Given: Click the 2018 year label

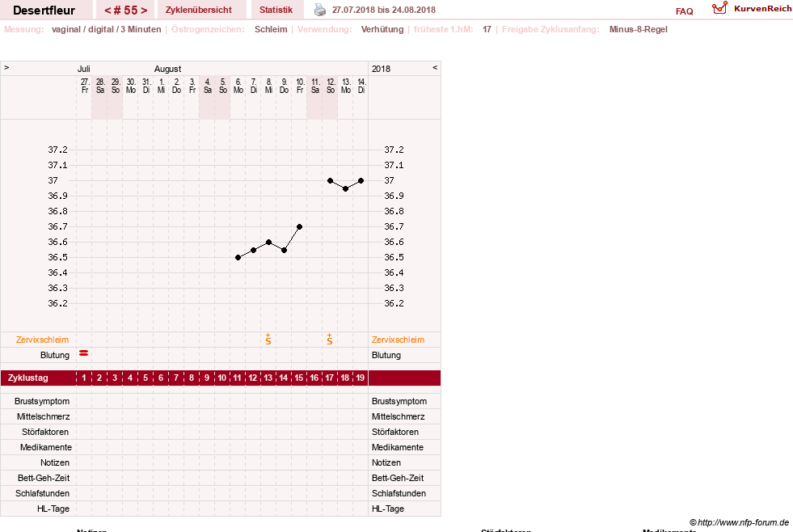Looking at the screenshot, I should point(381,69).
